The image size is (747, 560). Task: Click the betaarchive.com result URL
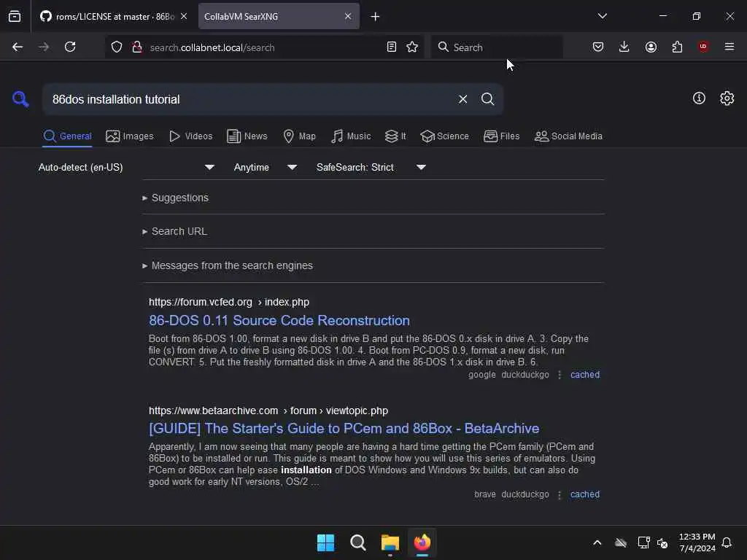[268, 411]
